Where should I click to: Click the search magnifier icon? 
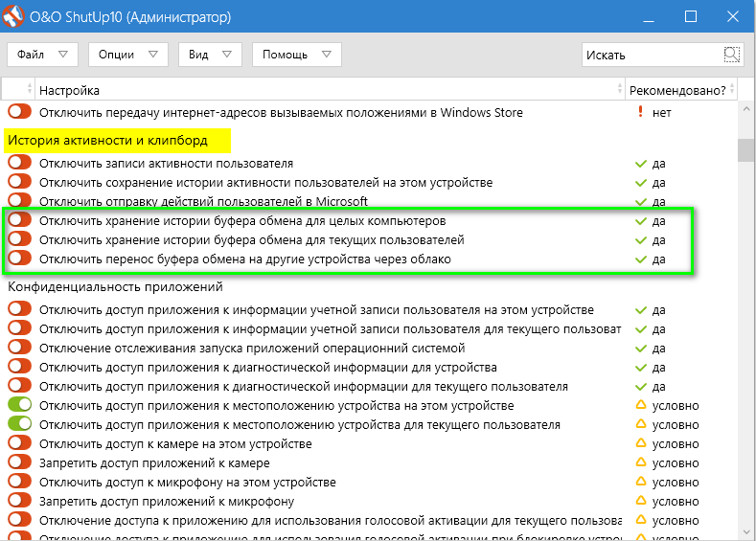pyautogui.click(x=731, y=55)
